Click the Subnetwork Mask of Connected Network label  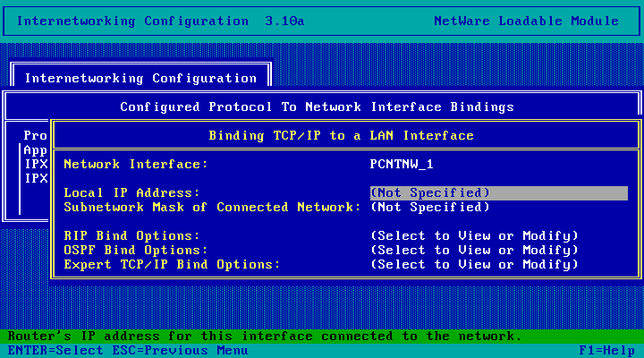click(212, 207)
